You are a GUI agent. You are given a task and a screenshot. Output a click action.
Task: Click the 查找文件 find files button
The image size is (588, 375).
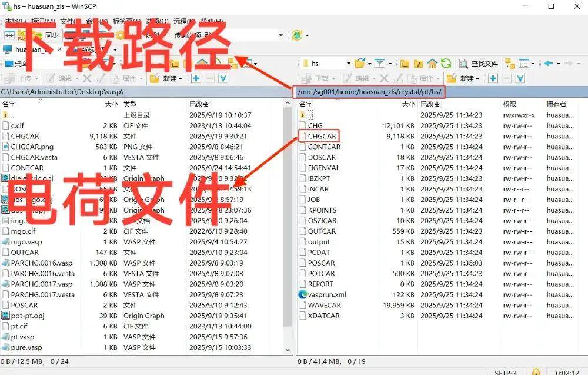click(479, 64)
